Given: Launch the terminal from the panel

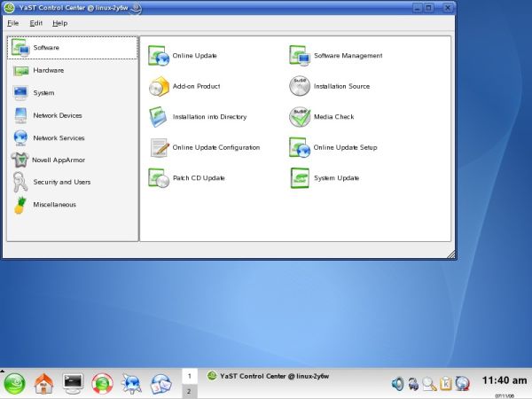Looking at the screenshot, I should 74,384.
